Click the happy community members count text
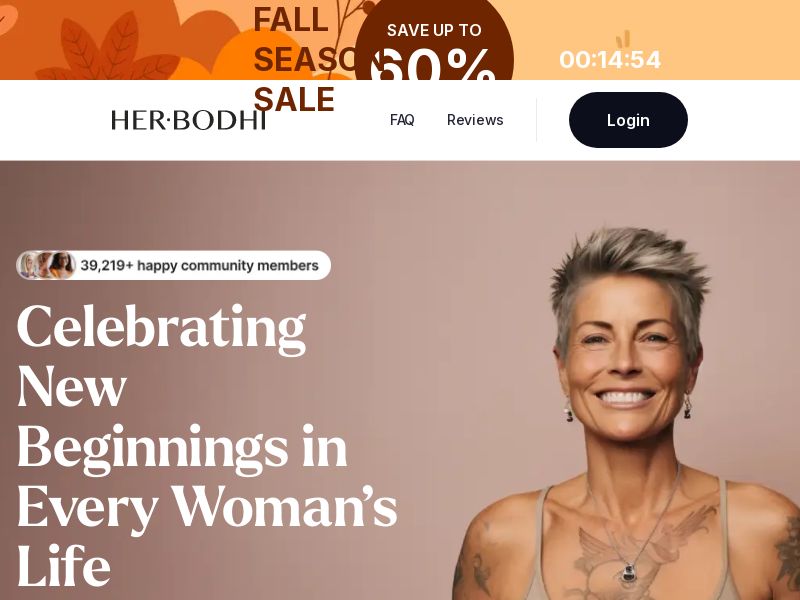 coord(199,265)
